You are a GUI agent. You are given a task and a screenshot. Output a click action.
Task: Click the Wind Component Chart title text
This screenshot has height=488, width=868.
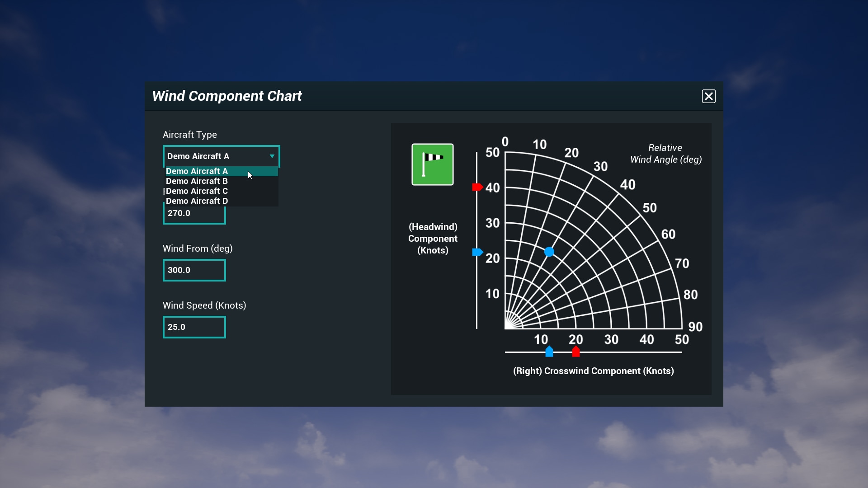click(226, 96)
